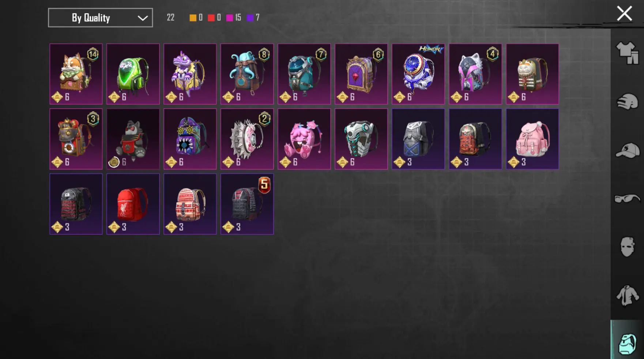
Task: Select the green neon backpack
Action: pyautogui.click(x=133, y=74)
